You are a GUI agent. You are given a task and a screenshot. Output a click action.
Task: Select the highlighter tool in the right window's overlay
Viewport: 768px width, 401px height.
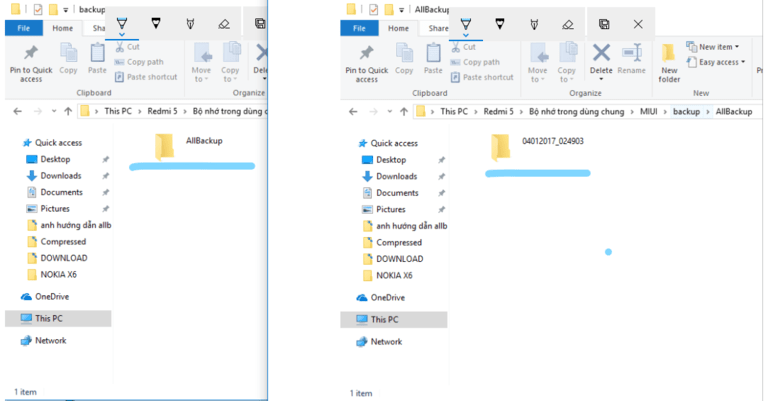pos(534,24)
